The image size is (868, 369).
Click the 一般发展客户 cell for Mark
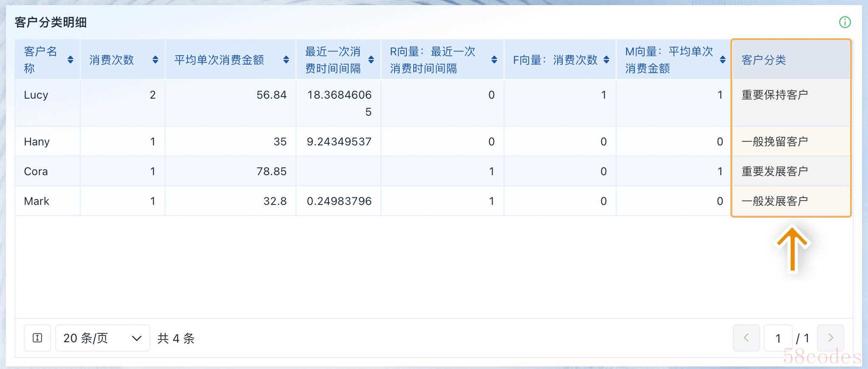[x=775, y=201]
